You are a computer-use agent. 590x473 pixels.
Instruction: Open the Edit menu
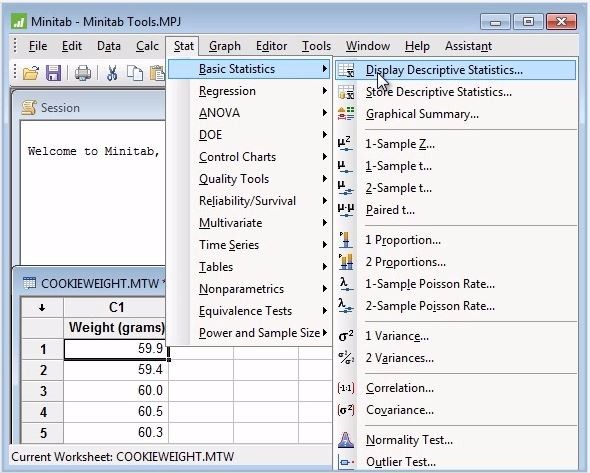pos(71,46)
